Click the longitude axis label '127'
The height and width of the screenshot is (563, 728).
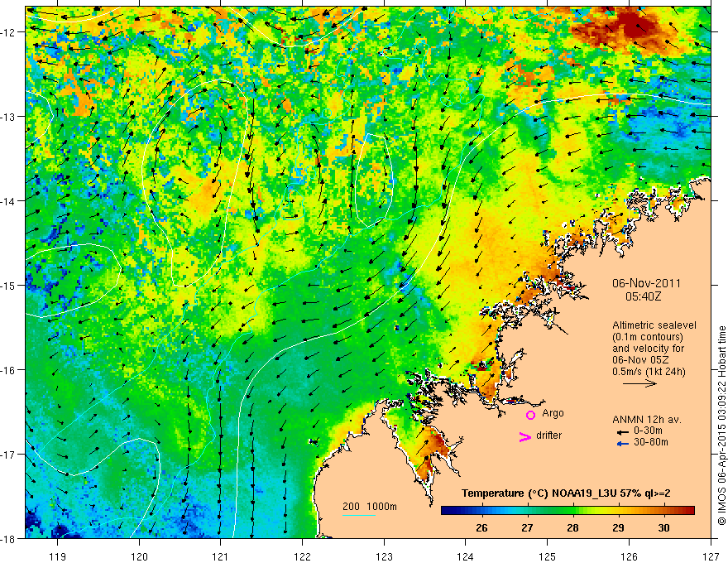coord(711,556)
